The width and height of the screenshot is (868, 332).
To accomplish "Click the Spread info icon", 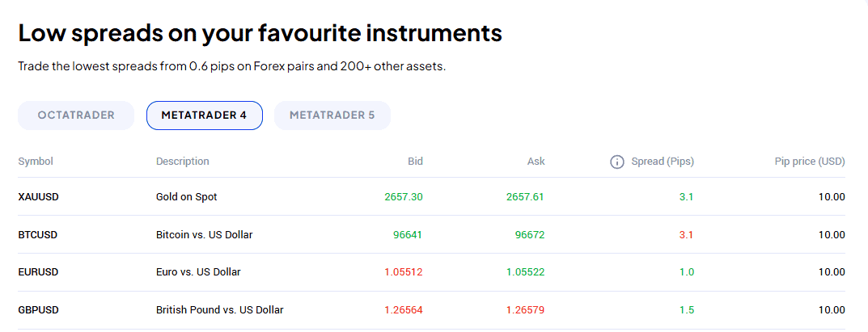I will (616, 162).
